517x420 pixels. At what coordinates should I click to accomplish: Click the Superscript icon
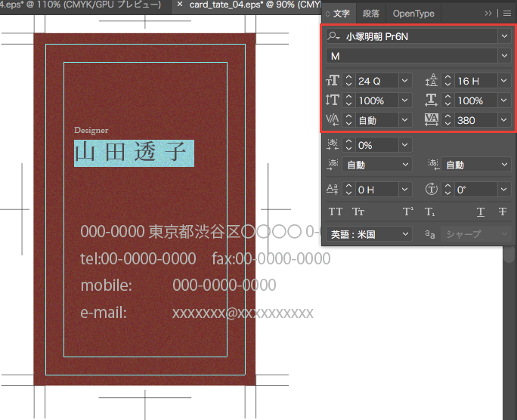[407, 212]
